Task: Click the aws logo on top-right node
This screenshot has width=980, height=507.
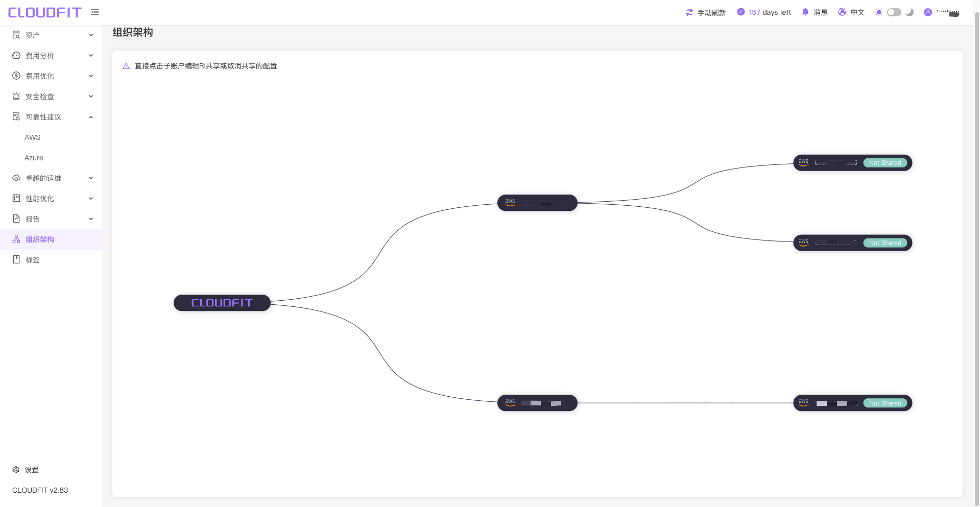Action: [803, 162]
